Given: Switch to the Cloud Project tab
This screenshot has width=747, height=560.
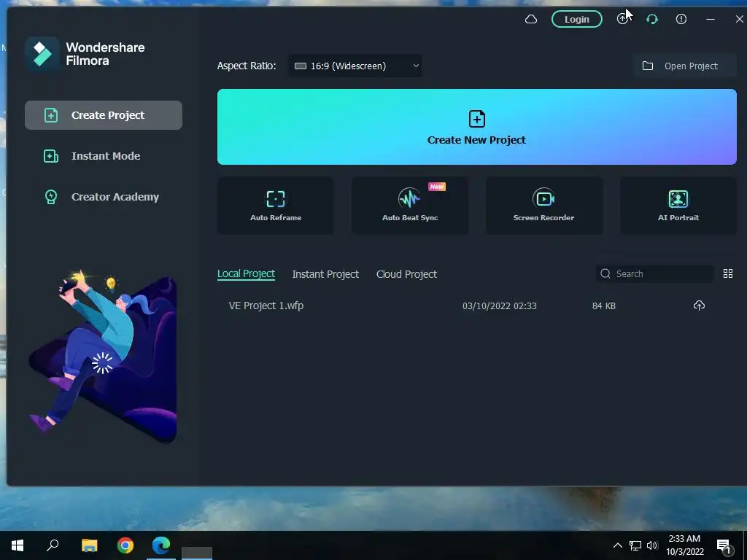Looking at the screenshot, I should pyautogui.click(x=406, y=274).
